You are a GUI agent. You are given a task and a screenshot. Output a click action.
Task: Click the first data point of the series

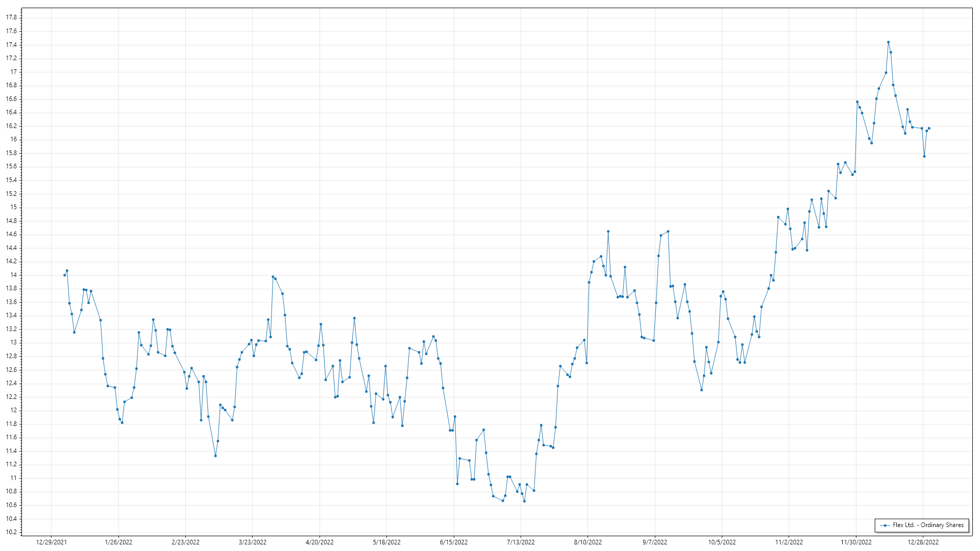coord(64,275)
